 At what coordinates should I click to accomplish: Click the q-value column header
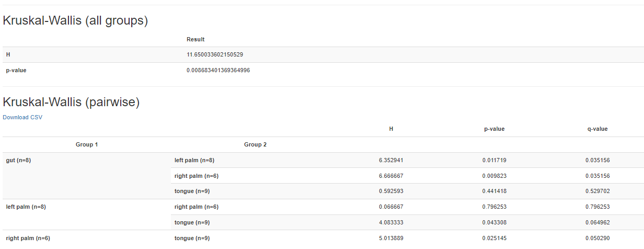tap(597, 129)
